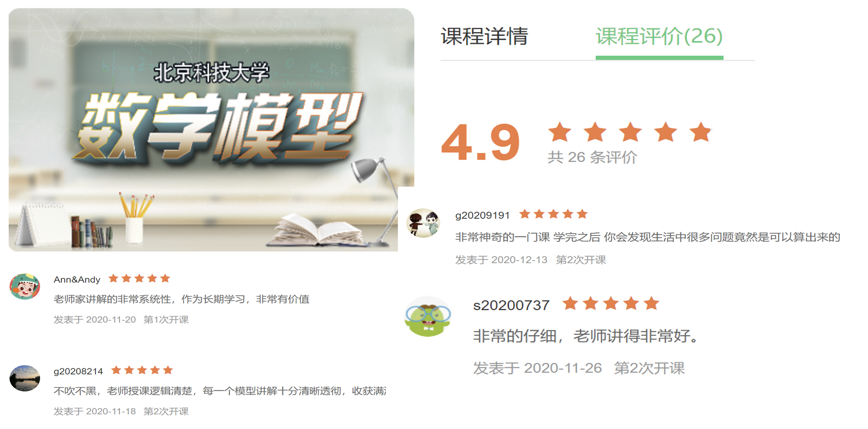
Task: Open the g20208214 username link
Action: [78, 371]
